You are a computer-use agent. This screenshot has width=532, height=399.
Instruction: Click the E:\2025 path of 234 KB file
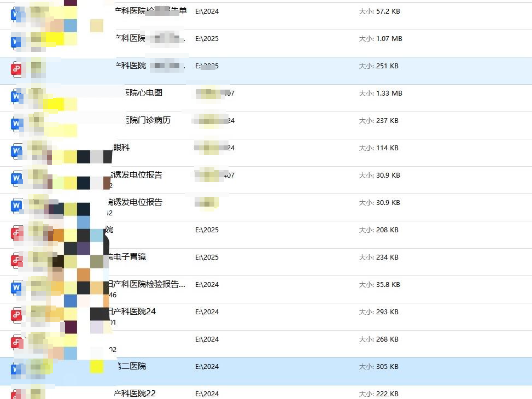[207, 257]
